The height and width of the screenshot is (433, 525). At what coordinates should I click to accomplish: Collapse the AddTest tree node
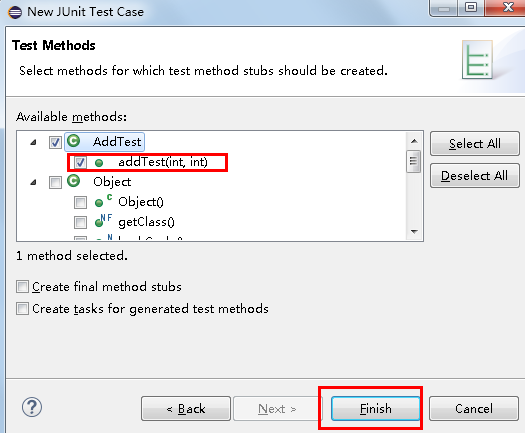(33, 143)
